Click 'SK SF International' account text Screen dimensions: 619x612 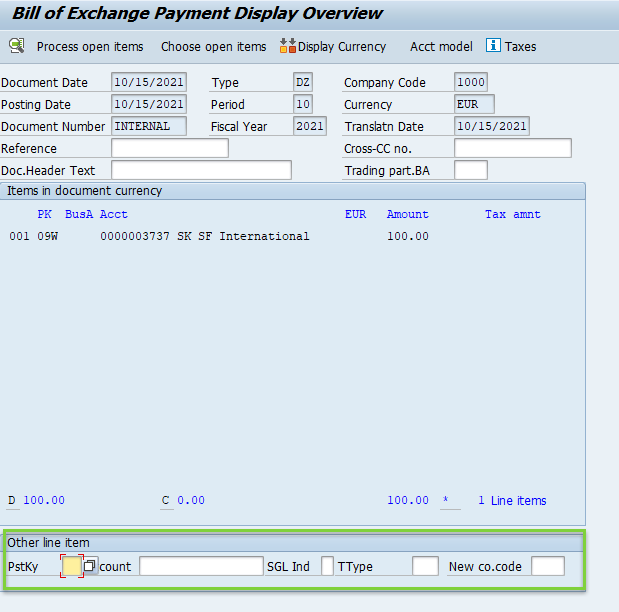(243, 236)
